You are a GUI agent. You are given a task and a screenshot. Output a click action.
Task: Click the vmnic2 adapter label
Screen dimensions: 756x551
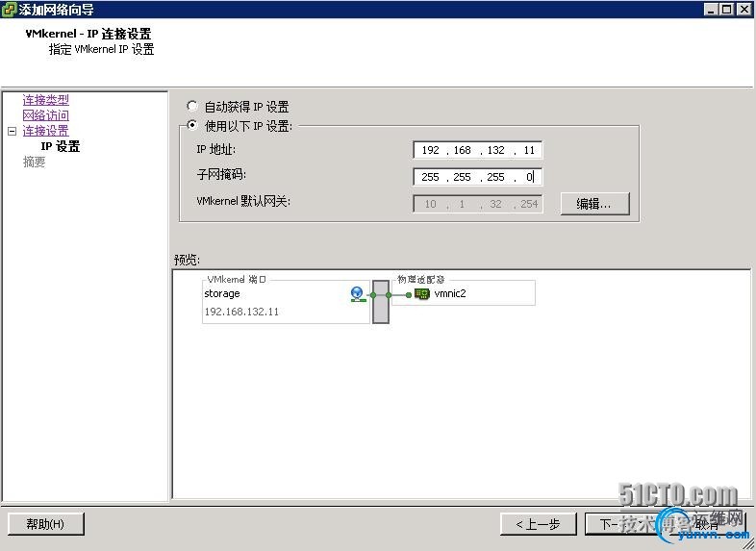(x=450, y=293)
